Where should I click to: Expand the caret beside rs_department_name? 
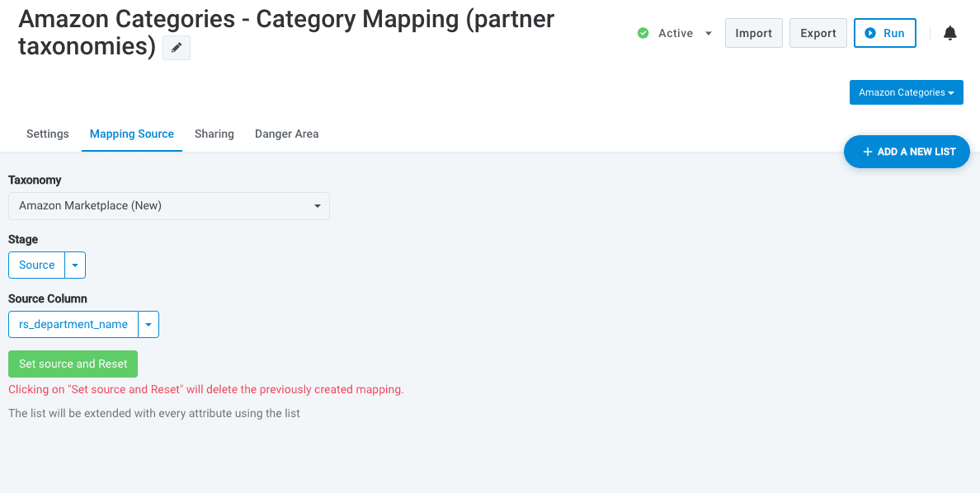click(x=148, y=325)
